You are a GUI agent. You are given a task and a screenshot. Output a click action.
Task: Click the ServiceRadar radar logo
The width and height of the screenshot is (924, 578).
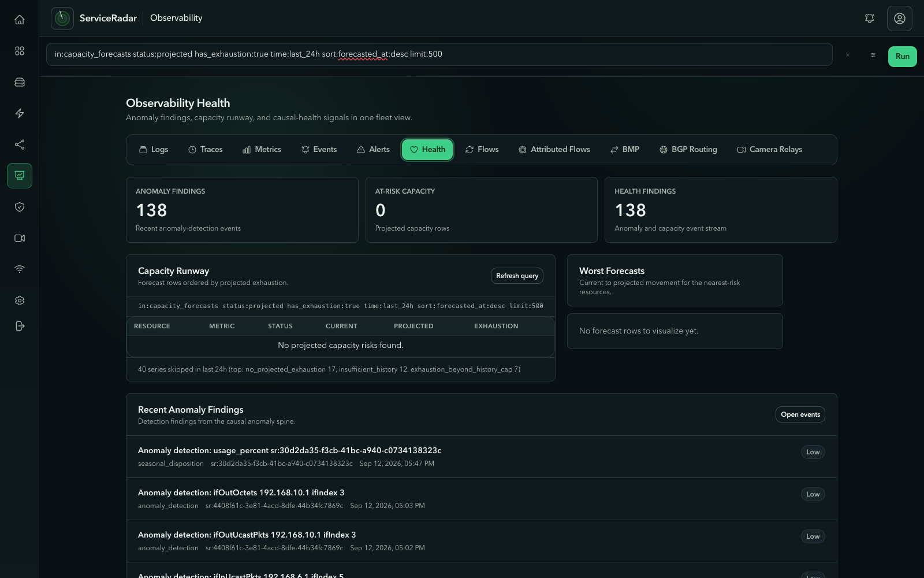click(62, 18)
